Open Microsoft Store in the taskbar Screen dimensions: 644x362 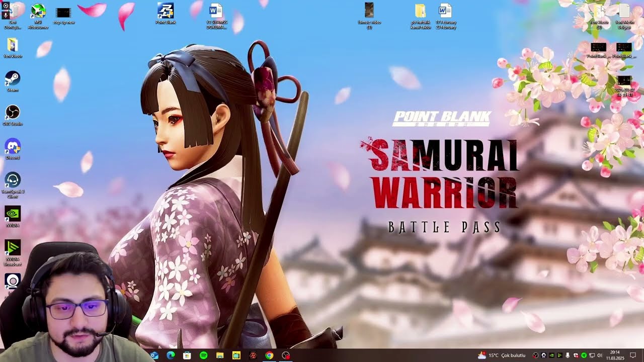pos(187,355)
